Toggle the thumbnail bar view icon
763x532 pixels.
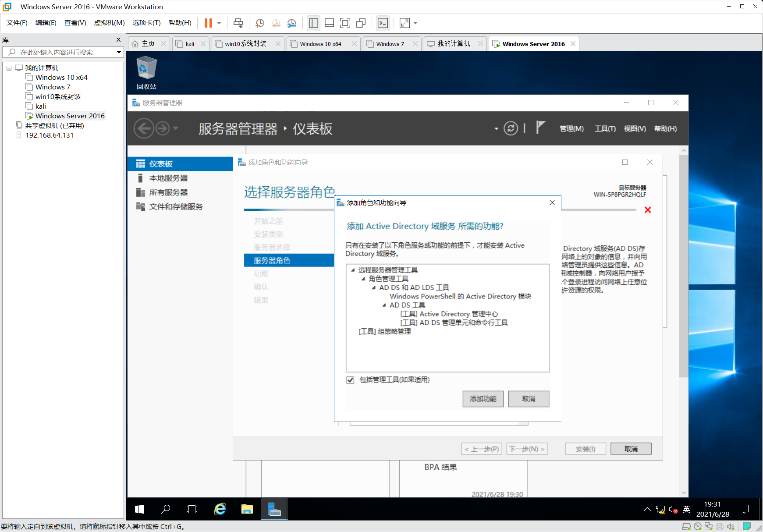(329, 23)
